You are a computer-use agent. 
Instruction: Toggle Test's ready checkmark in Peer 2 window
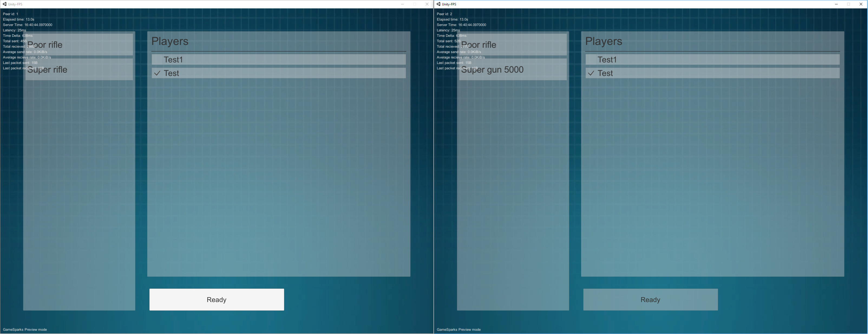tap(591, 73)
